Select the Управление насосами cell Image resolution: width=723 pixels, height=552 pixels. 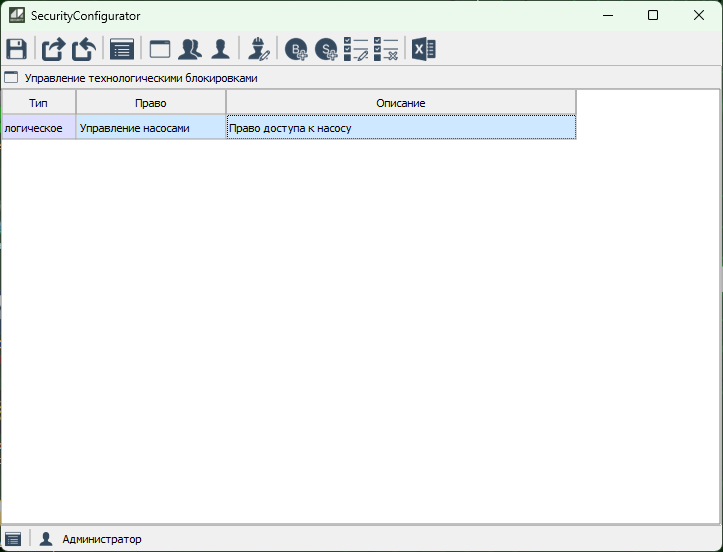pos(150,128)
